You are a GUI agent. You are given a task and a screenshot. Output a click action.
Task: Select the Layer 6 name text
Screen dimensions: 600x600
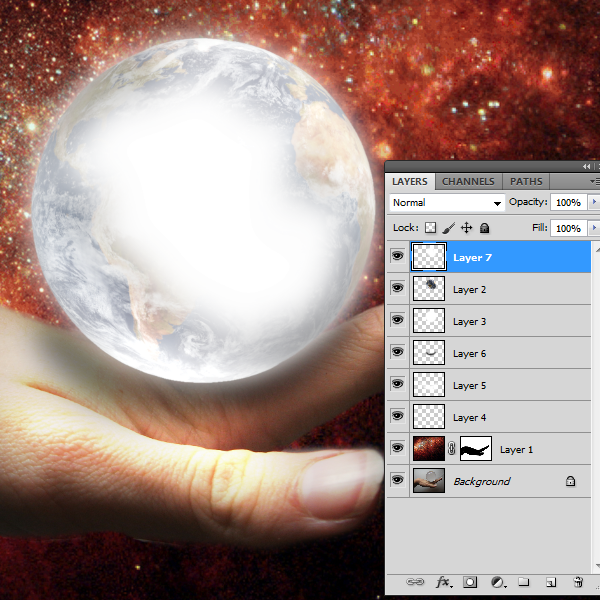click(x=470, y=354)
